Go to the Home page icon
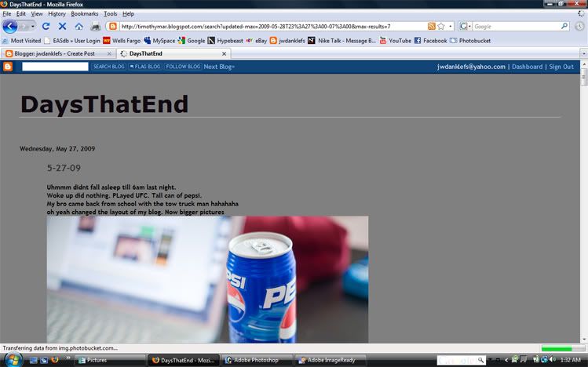 pos(79,26)
